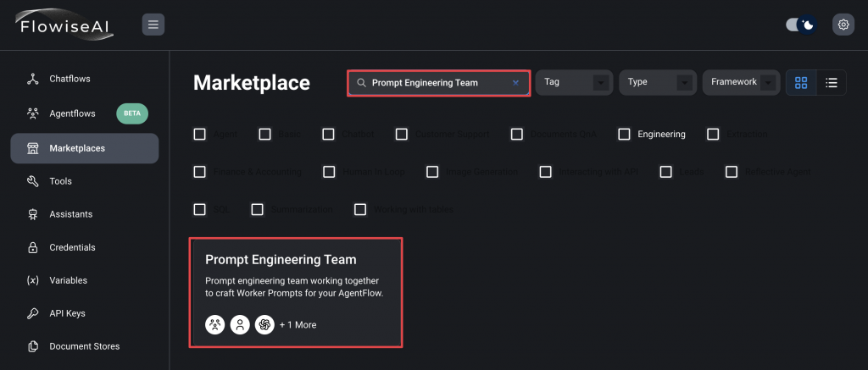Open settings via the gear icon

pos(843,25)
